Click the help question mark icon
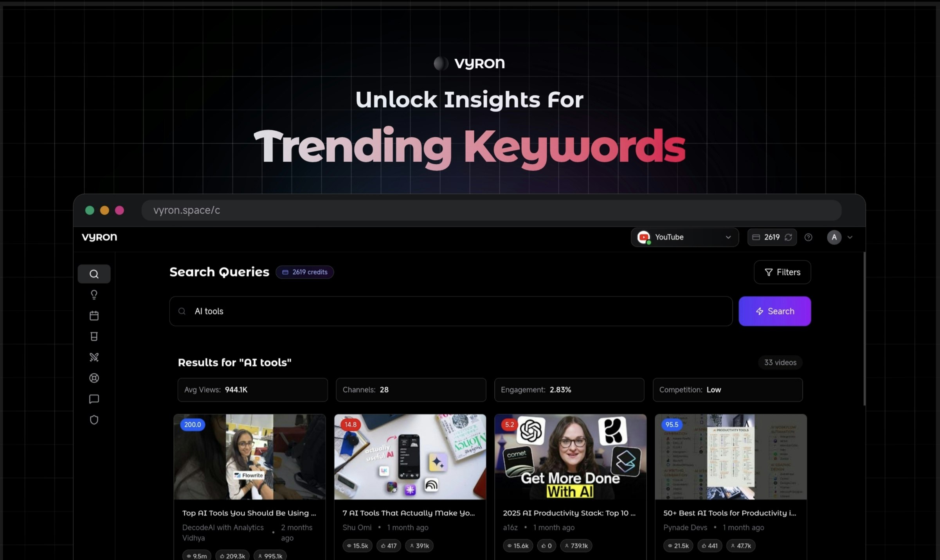This screenshot has height=560, width=940. 808,237
